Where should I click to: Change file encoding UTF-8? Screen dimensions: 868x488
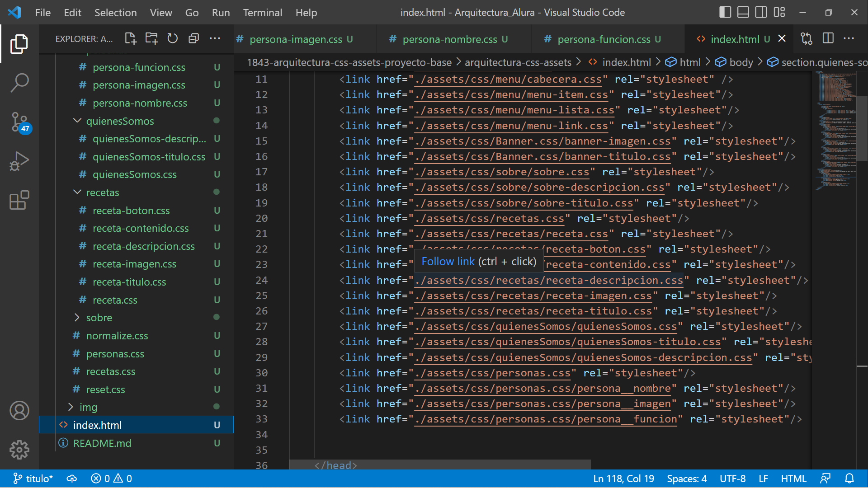732,479
